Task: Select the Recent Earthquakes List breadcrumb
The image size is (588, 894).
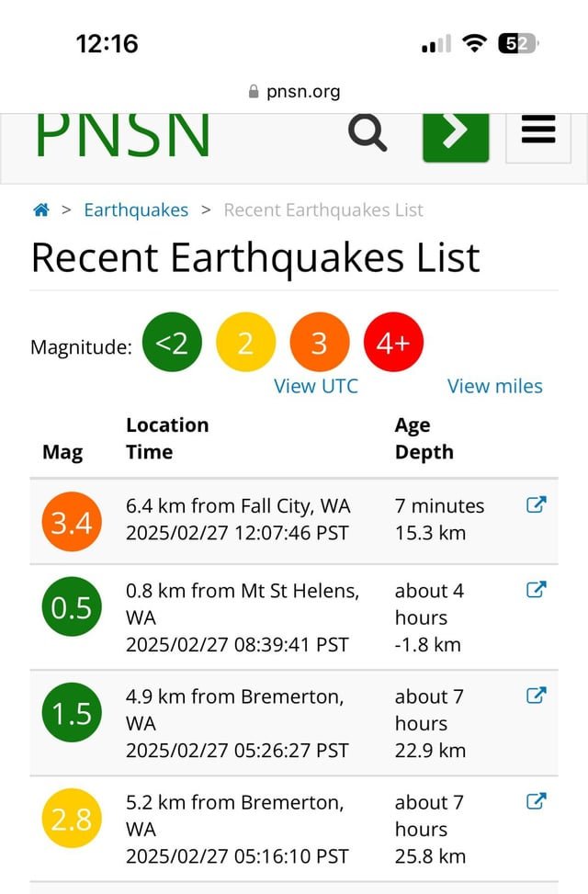Action: point(323,209)
